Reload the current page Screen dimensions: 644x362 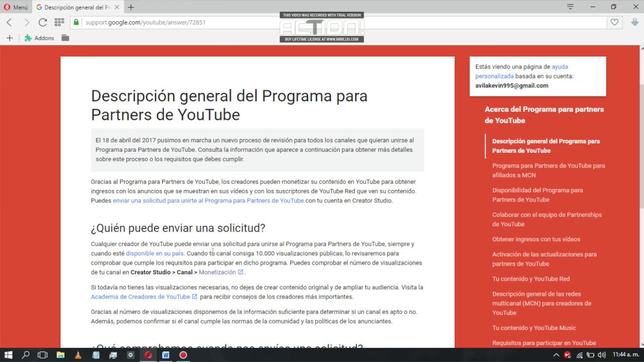point(43,22)
